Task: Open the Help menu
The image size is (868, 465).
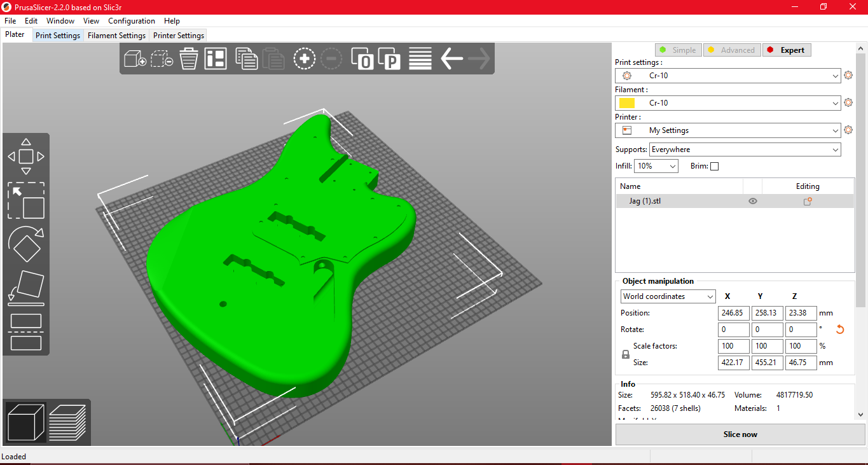Action: (x=172, y=21)
